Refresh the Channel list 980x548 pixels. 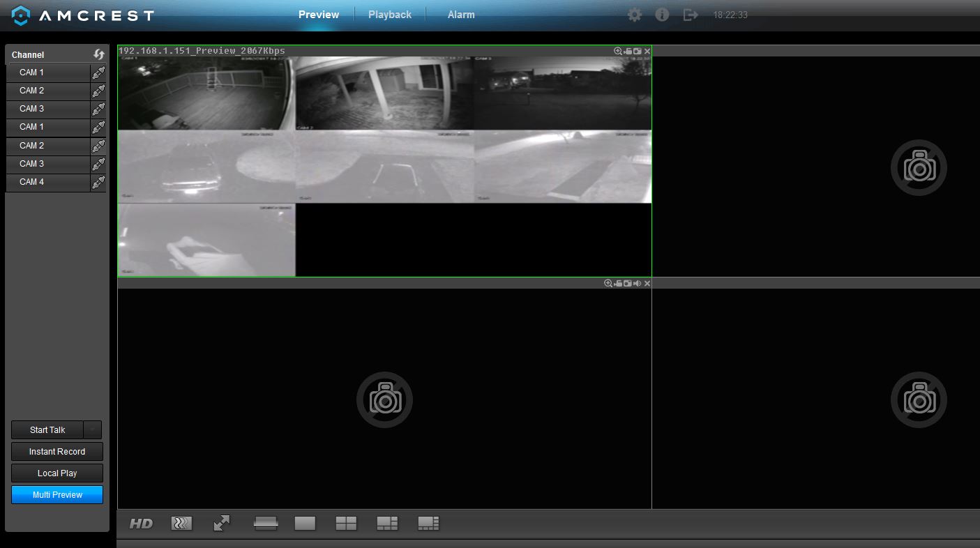[x=99, y=54]
